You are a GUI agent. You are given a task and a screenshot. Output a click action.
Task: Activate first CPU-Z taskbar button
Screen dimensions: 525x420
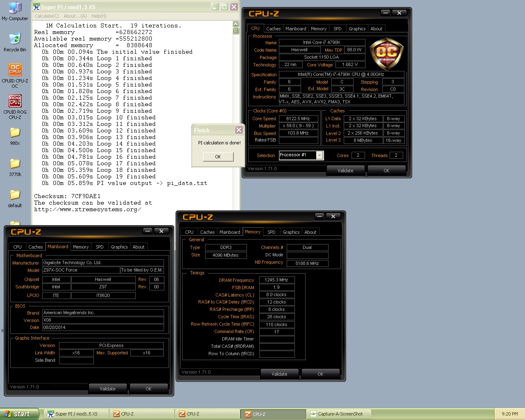(142, 414)
